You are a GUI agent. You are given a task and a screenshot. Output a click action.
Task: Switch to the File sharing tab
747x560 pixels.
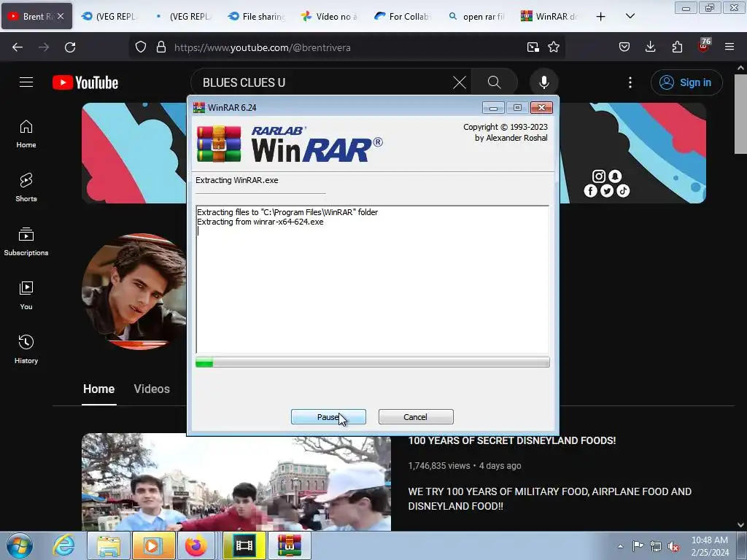[256, 17]
